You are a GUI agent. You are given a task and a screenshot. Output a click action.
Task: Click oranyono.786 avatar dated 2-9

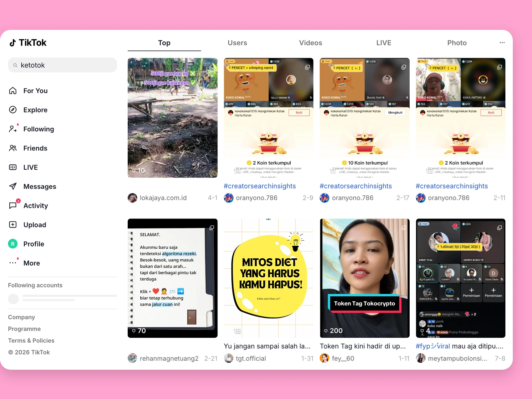(229, 198)
